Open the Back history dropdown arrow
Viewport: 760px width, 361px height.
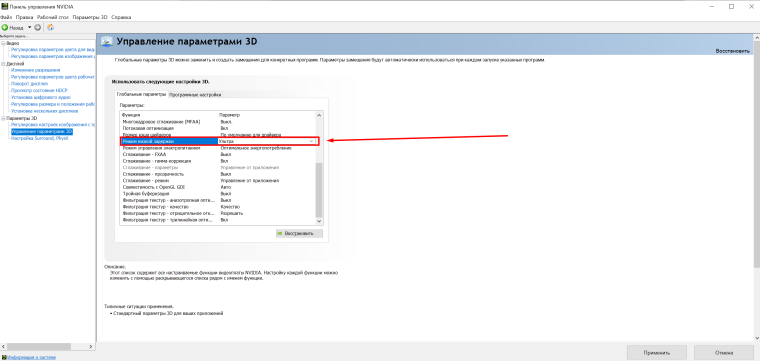pos(29,27)
